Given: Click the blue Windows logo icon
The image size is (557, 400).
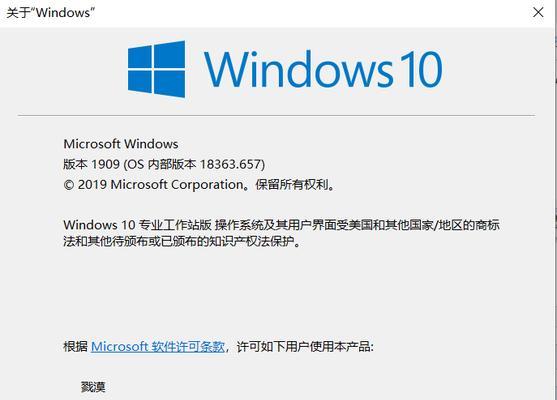Looking at the screenshot, I should 156,69.
